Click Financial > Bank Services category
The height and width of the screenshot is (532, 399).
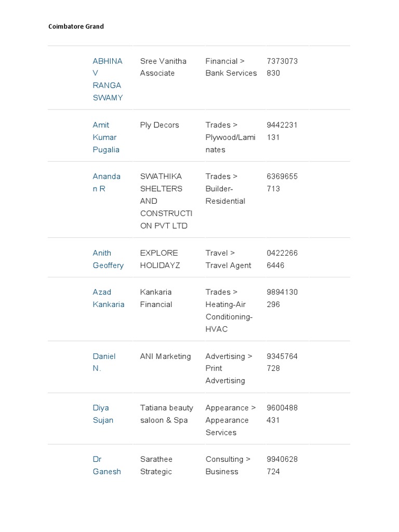tap(231, 67)
